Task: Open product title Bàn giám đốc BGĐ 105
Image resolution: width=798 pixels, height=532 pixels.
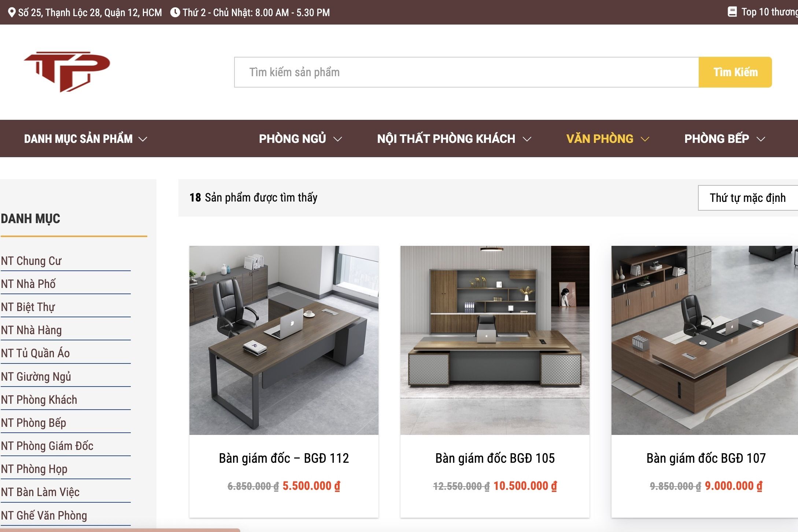Action: 495,458
